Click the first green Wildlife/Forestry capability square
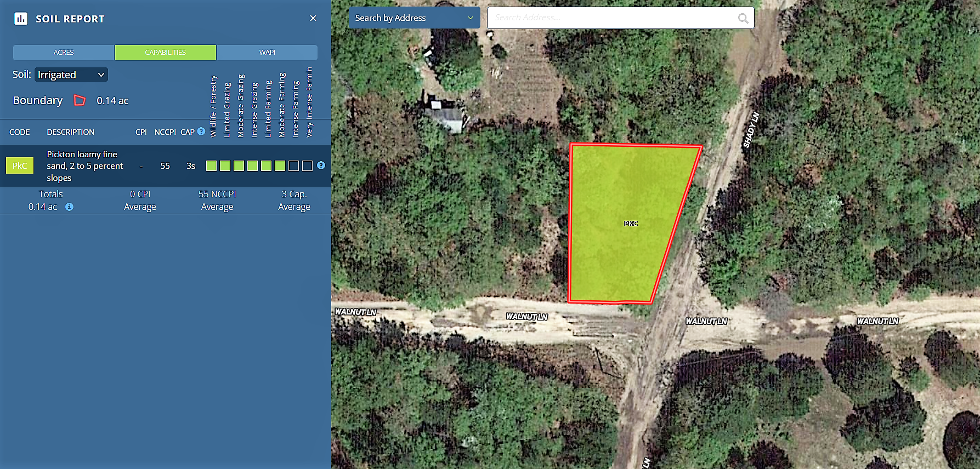The height and width of the screenshot is (469, 980). pos(211,166)
